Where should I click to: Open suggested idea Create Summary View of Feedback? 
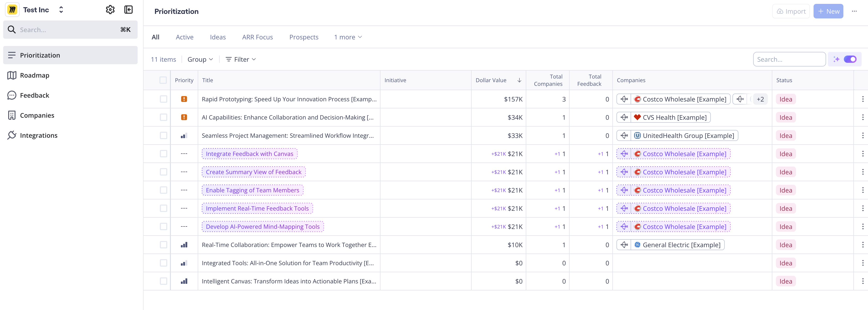click(x=253, y=172)
